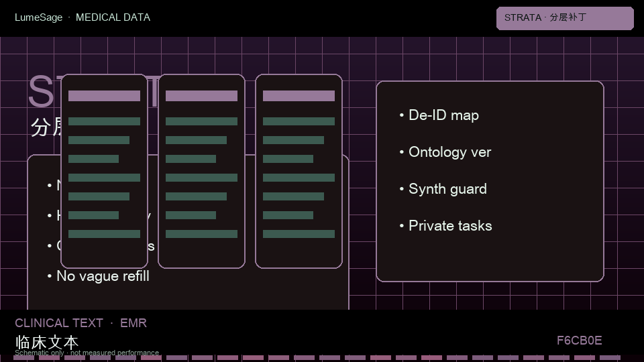Viewport: 644px width, 362px height.
Task: Click the 'No vague refill' bullet
Action: (98, 276)
